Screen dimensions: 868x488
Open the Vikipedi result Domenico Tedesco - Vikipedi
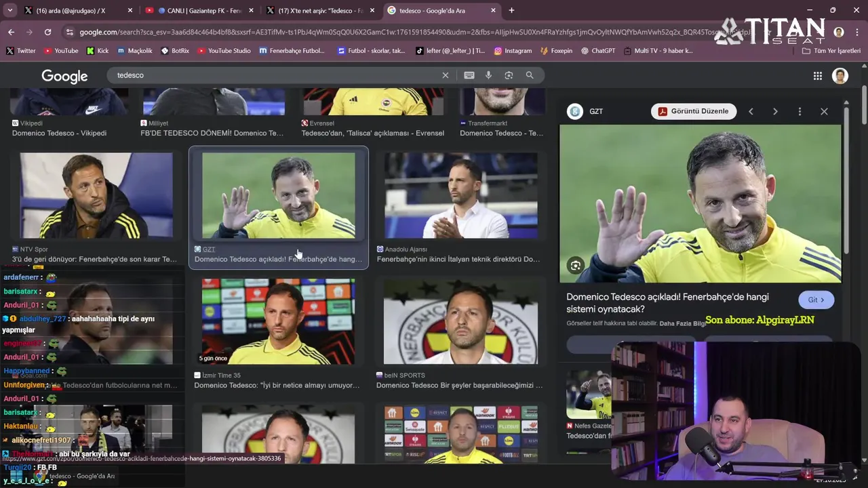click(59, 133)
